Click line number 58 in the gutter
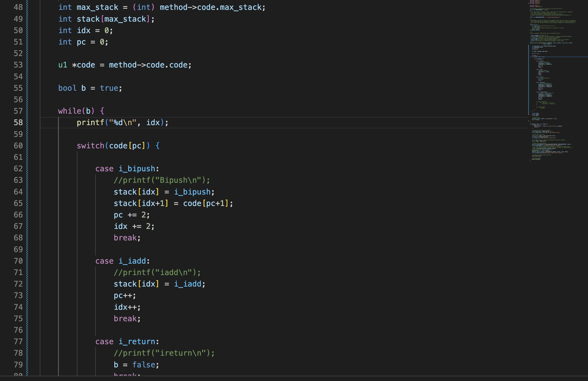This screenshot has height=381, width=588. 18,122
